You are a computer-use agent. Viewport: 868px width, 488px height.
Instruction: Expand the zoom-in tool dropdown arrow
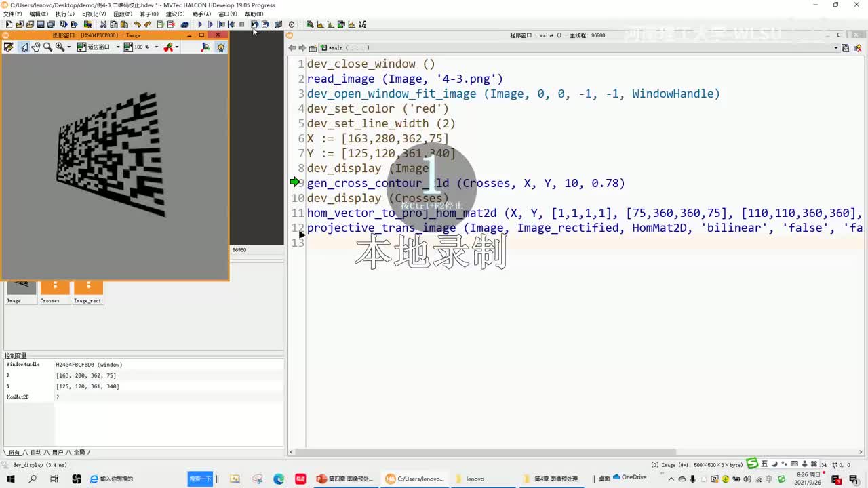click(x=68, y=47)
